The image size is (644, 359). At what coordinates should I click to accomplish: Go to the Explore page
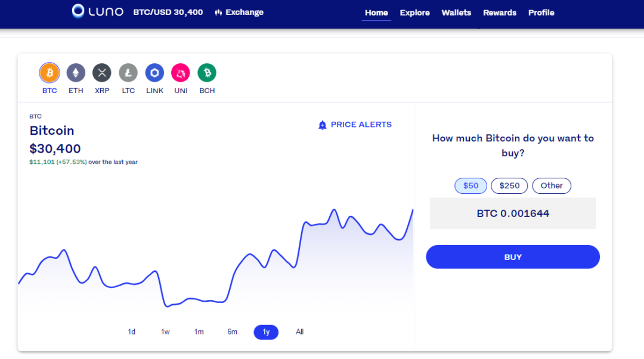pyautogui.click(x=414, y=13)
